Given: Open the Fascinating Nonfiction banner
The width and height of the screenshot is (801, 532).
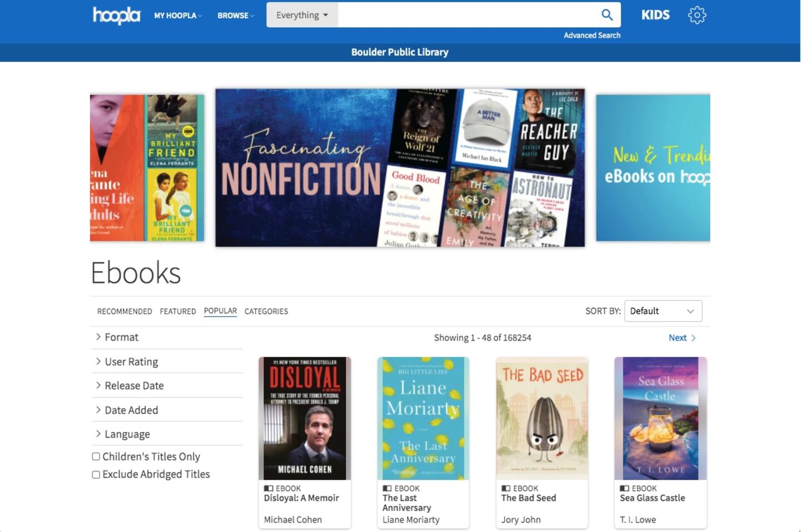Looking at the screenshot, I should pos(400,167).
